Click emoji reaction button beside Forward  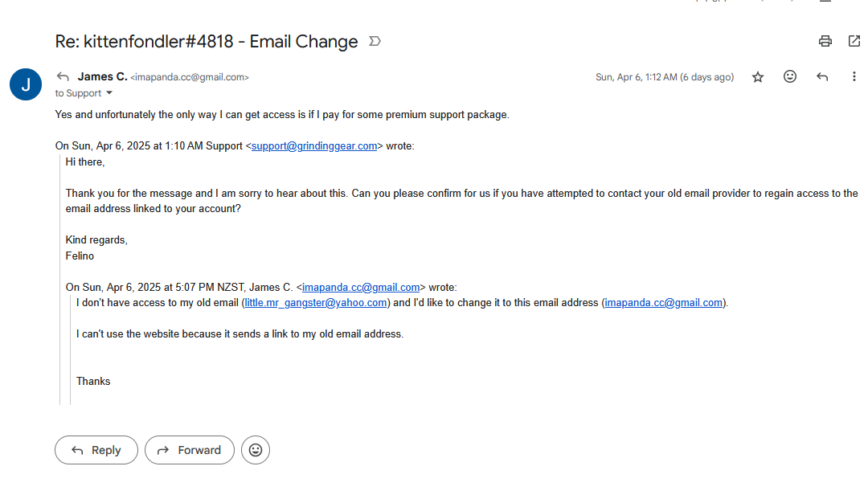pyautogui.click(x=256, y=450)
